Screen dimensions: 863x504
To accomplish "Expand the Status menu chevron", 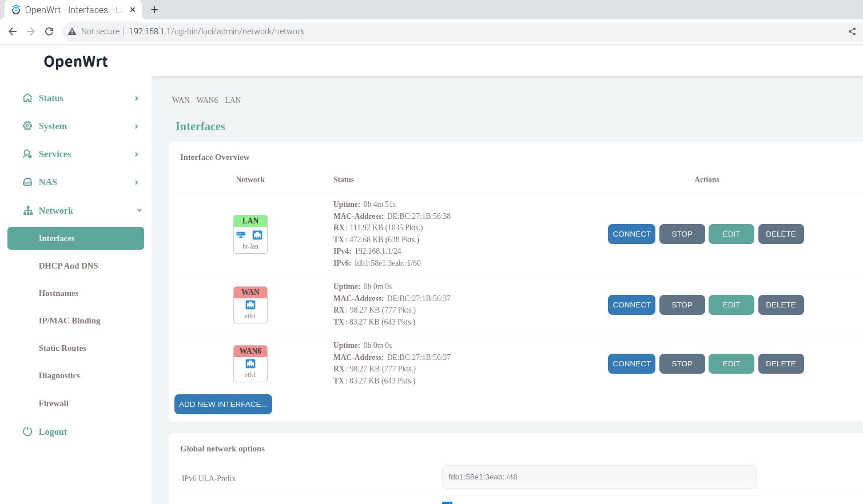I will (x=136, y=98).
